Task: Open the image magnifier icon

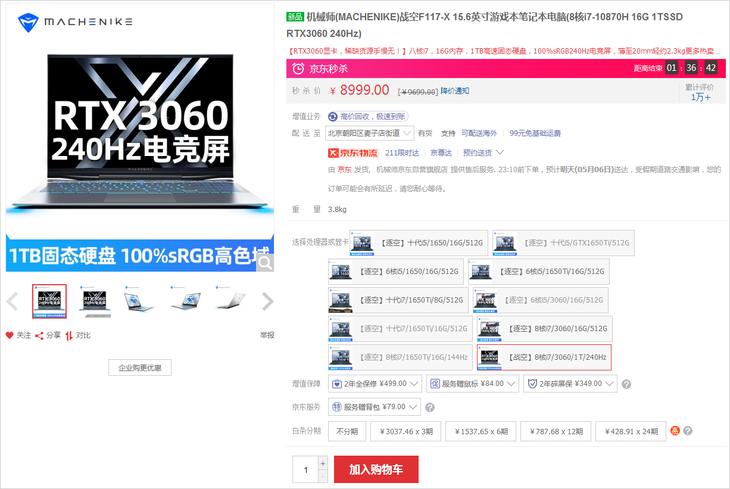Action: click(265, 263)
